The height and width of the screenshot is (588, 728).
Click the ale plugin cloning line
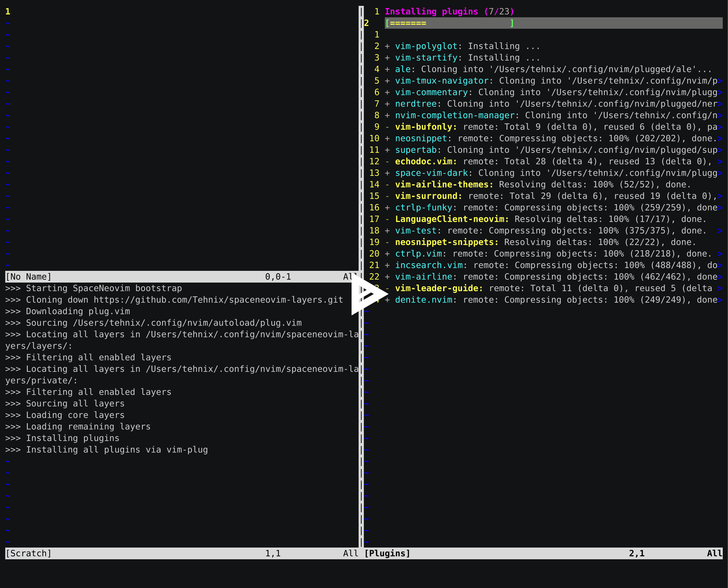coord(548,69)
